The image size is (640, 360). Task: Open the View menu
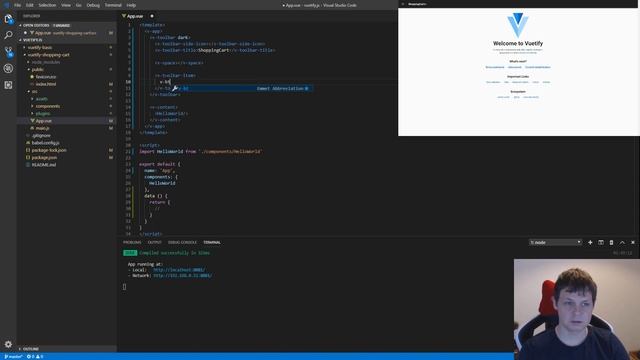click(x=66, y=5)
